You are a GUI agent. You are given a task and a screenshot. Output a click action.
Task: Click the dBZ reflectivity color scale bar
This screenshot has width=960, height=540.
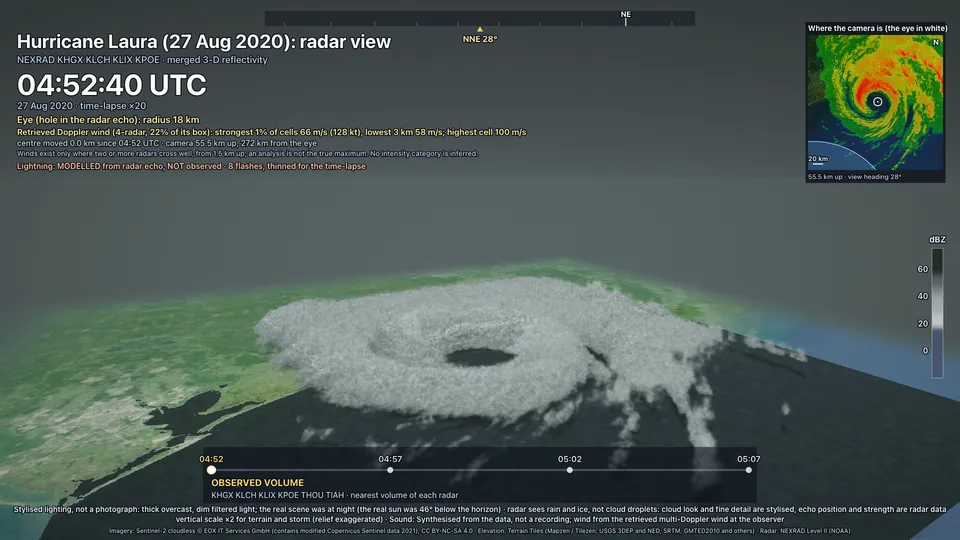point(937,313)
